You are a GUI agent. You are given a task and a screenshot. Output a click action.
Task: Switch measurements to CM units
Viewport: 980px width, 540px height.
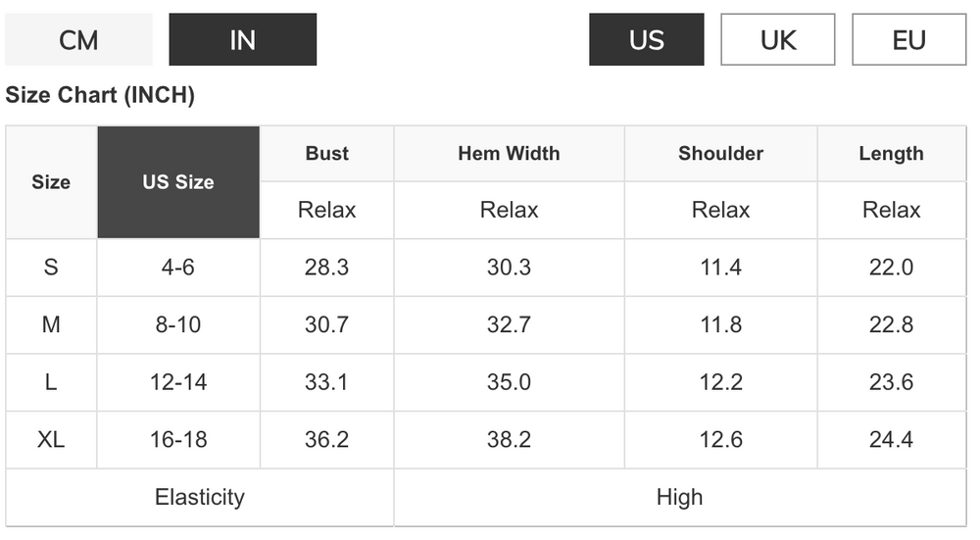point(78,40)
